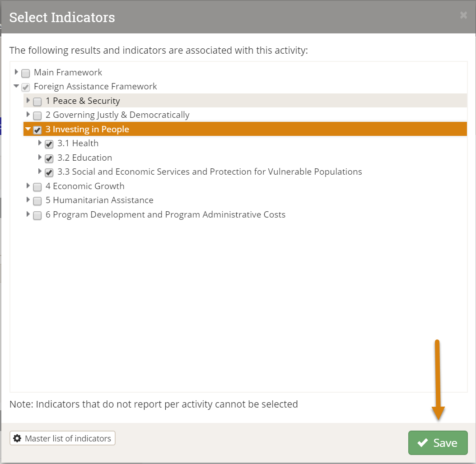Screen dimensions: 476x464
Task: Check the 5 Humanitarian Assistance checkbox
Action: [37, 201]
